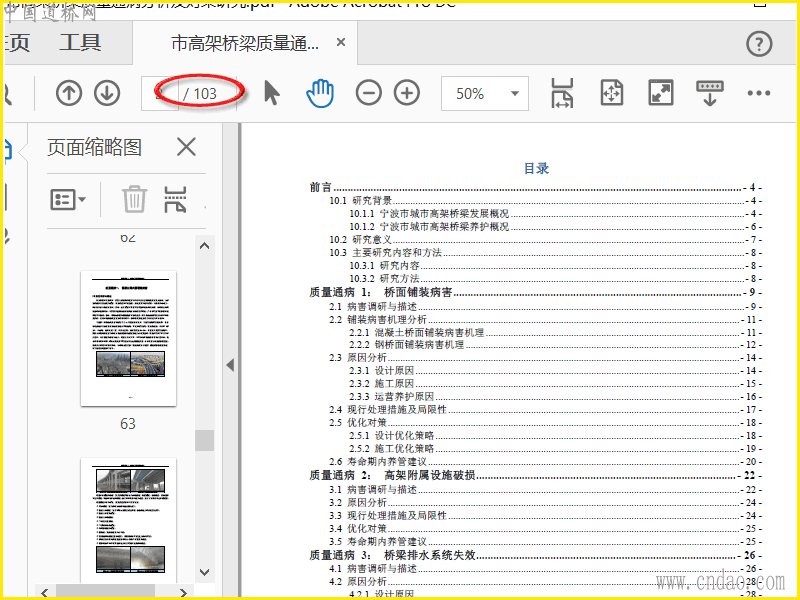Go to the previous page with up arrow
Viewport: 800px width, 600px height.
click(69, 93)
